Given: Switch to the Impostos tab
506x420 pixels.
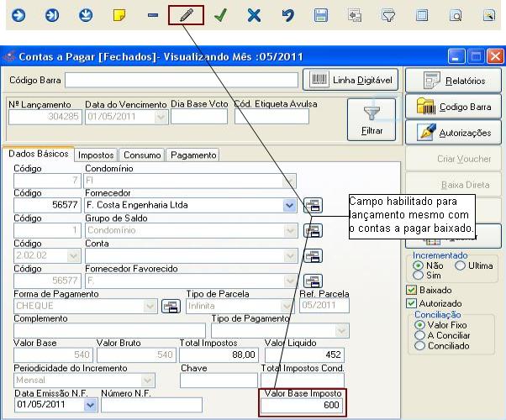Looking at the screenshot, I should click(96, 155).
